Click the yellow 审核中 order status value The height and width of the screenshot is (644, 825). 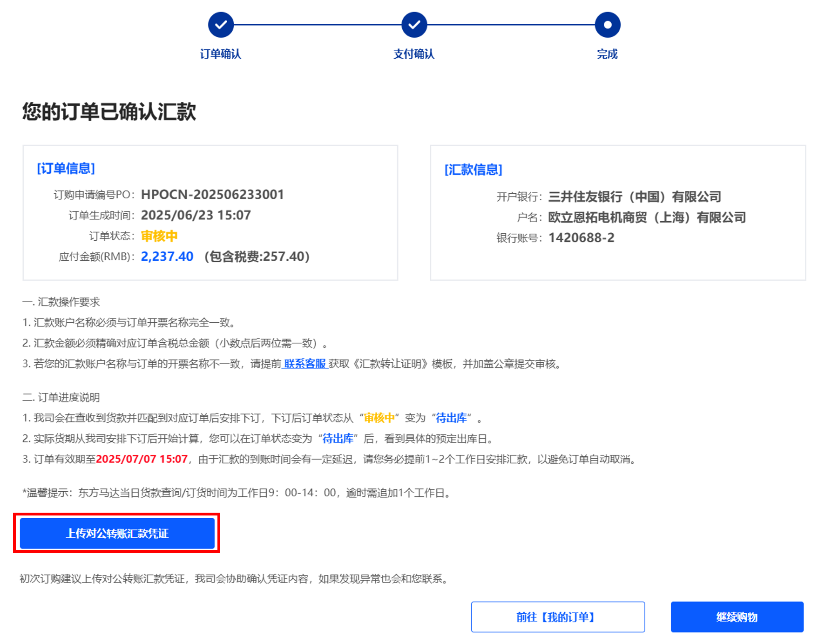[x=159, y=236]
